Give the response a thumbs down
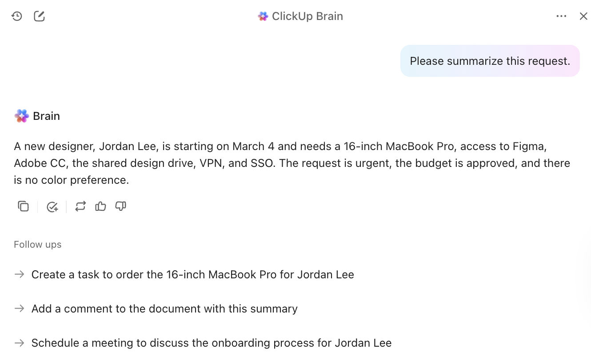The image size is (591, 364). 120,206
